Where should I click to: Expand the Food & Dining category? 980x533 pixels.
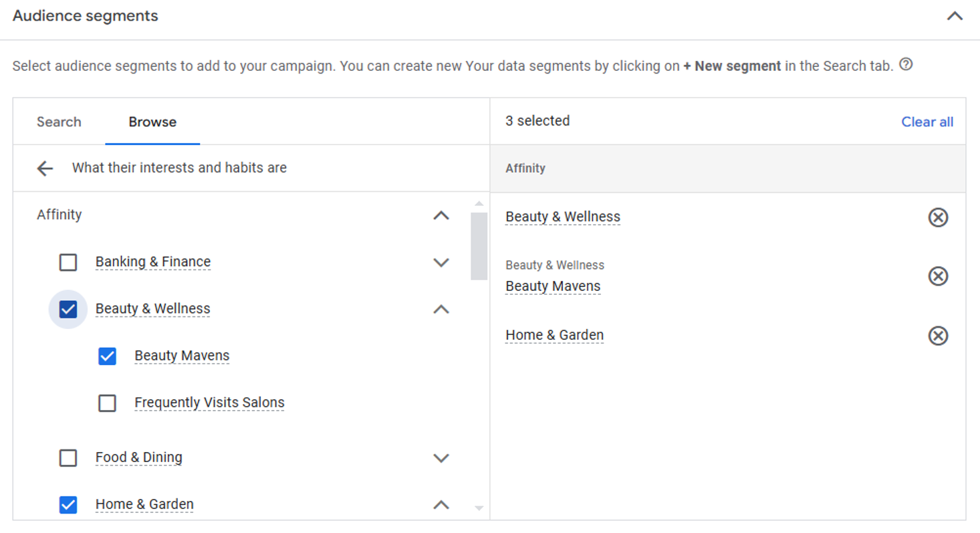coord(441,458)
